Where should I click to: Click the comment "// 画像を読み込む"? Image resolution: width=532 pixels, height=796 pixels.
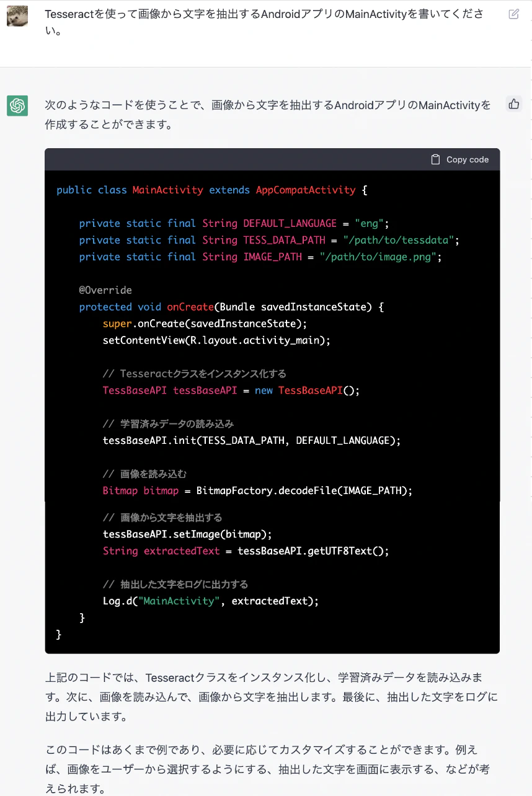click(x=144, y=474)
